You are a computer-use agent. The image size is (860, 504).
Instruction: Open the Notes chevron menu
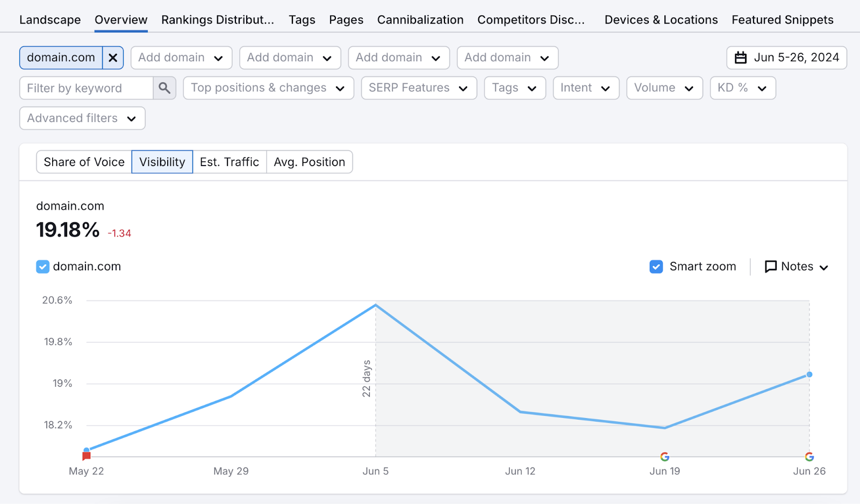pos(824,267)
